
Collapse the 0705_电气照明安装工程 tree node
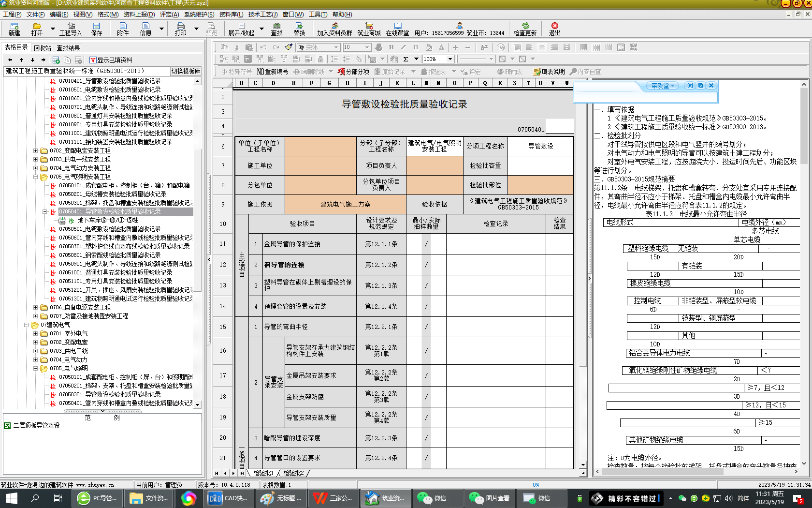(x=35, y=177)
